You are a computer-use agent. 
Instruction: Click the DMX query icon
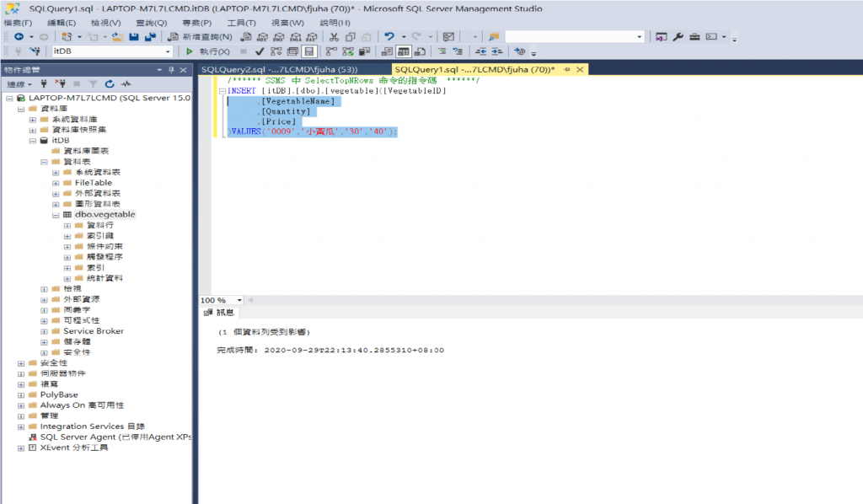point(279,37)
